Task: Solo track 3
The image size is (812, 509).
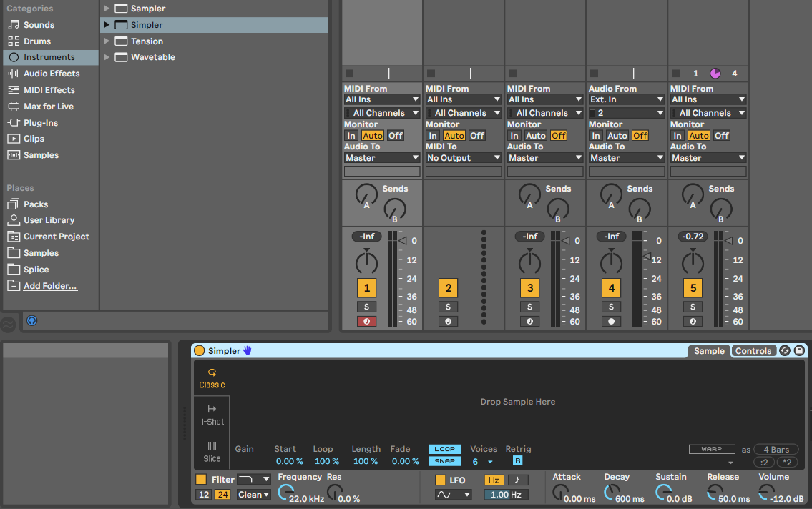Action: 530,307
